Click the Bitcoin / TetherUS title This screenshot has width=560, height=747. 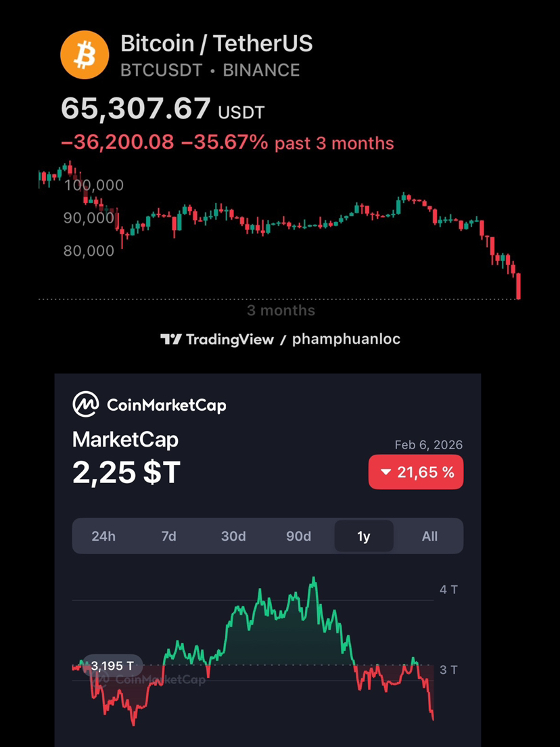pos(216,44)
